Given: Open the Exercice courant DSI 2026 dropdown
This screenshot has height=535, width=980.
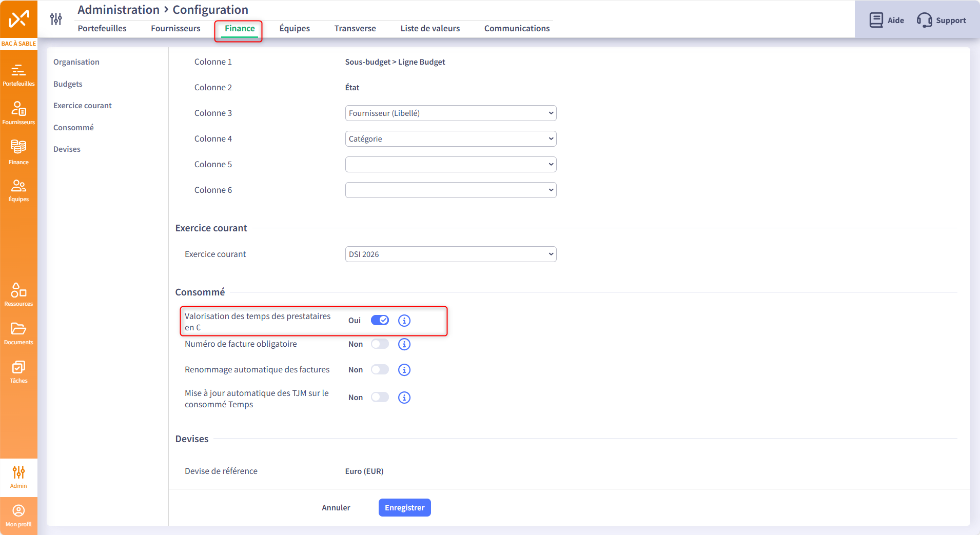Looking at the screenshot, I should tap(450, 254).
